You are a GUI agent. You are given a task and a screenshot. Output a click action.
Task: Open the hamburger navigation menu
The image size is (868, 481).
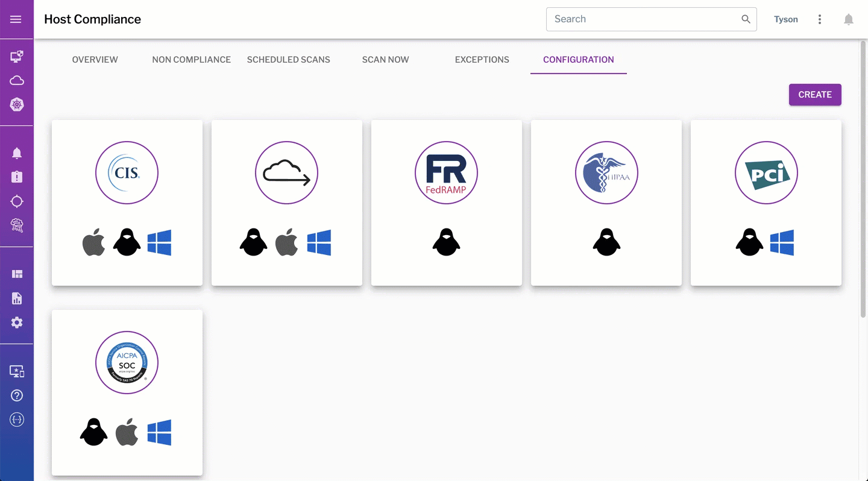point(16,19)
